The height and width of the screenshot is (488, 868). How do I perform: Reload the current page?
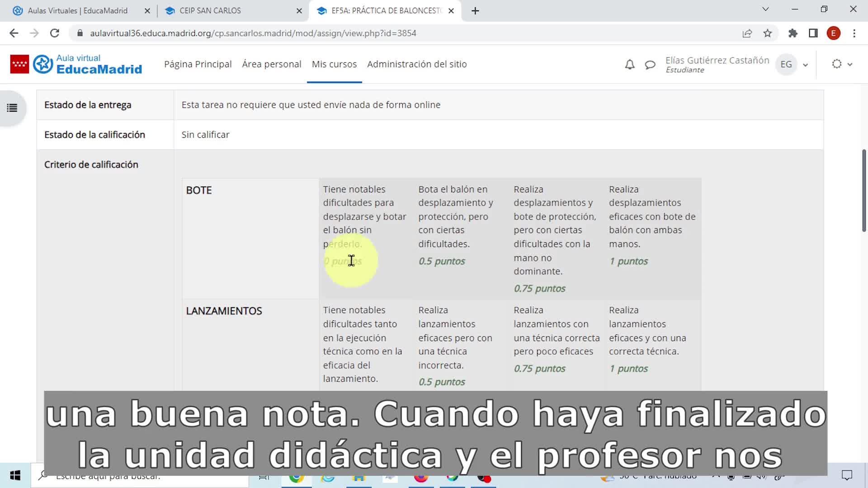(55, 33)
